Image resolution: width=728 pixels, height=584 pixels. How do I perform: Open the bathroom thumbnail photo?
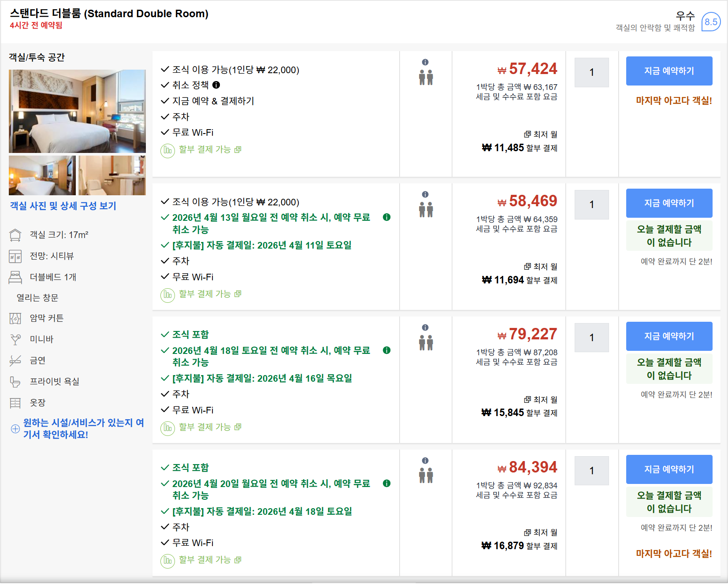(x=112, y=175)
